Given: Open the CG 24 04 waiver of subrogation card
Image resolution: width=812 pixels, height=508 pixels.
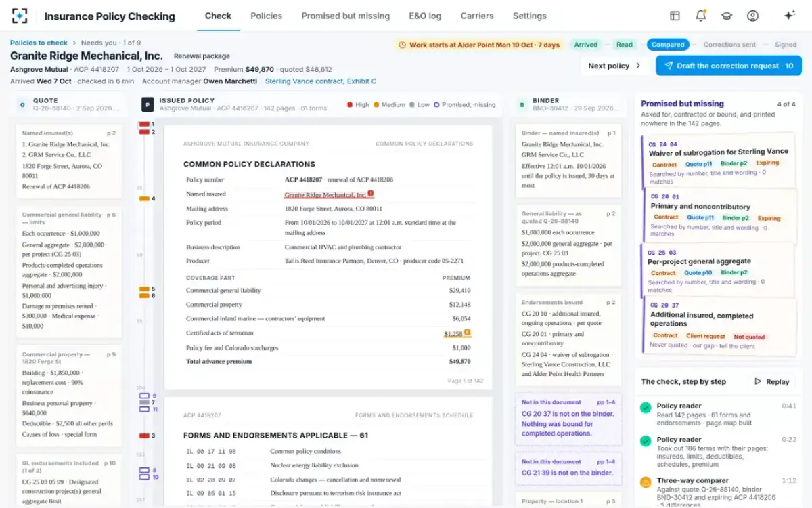Looking at the screenshot, I should pyautogui.click(x=717, y=160).
